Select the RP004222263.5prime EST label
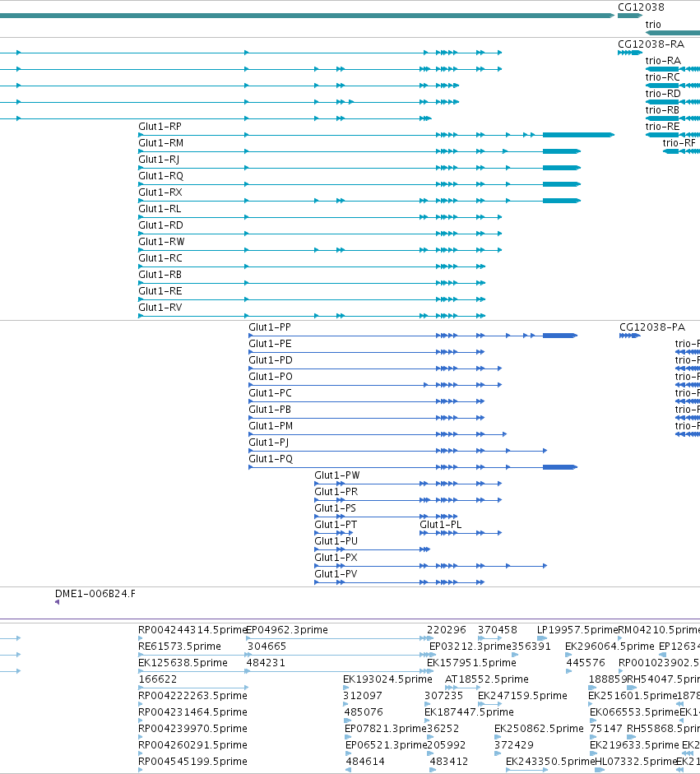 pyautogui.click(x=192, y=696)
